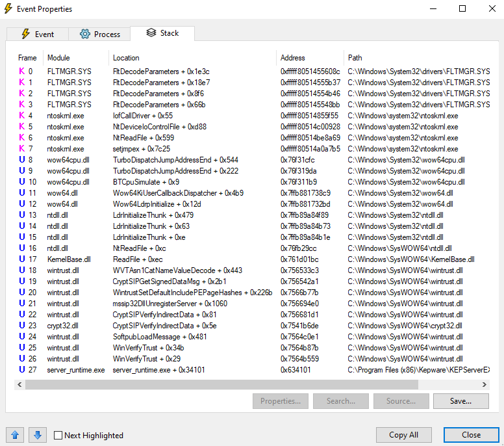The image size is (504, 446).
Task: Click the lightning bolt icon on Event tab
Action: tap(26, 34)
